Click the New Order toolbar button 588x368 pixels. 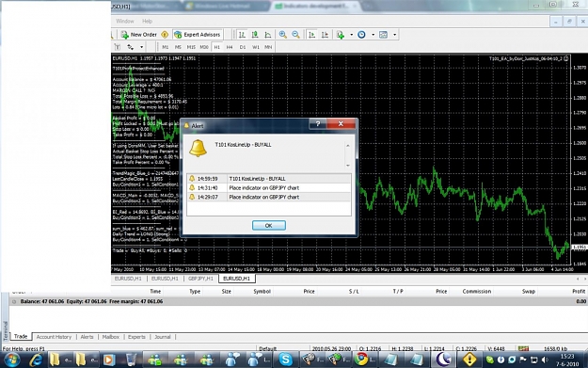pos(138,35)
